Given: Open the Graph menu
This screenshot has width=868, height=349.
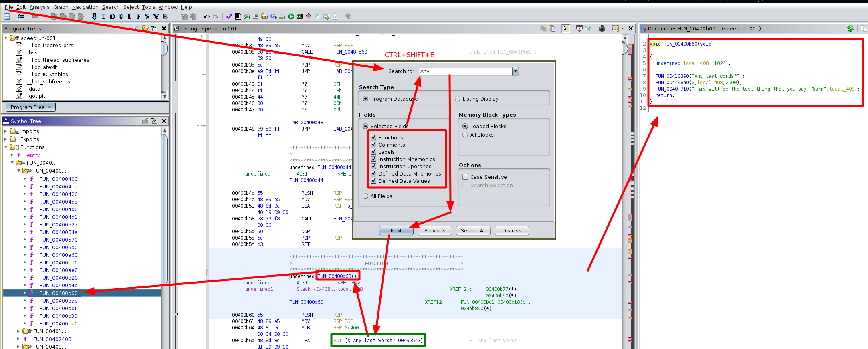Looking at the screenshot, I should [x=61, y=7].
